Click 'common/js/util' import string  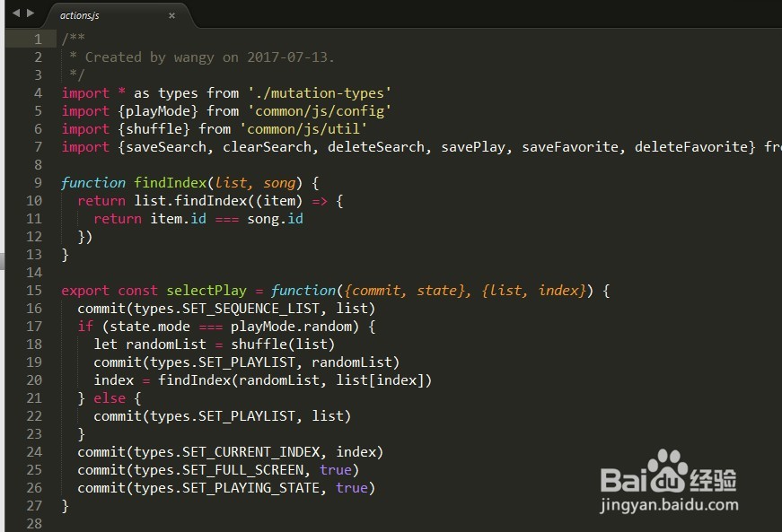point(303,129)
